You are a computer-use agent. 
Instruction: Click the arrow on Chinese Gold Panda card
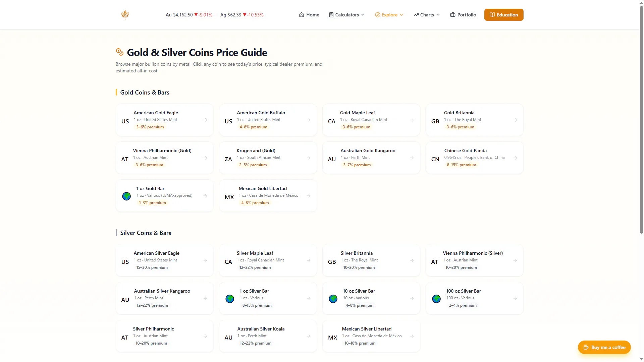(515, 158)
